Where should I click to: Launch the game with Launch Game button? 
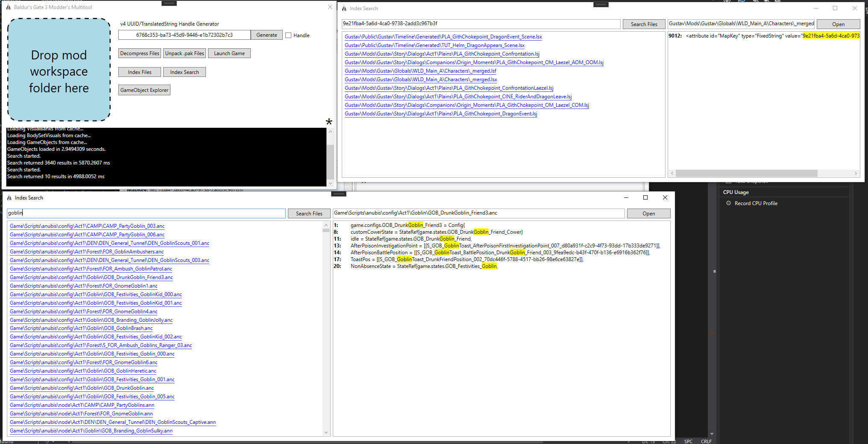coord(229,53)
